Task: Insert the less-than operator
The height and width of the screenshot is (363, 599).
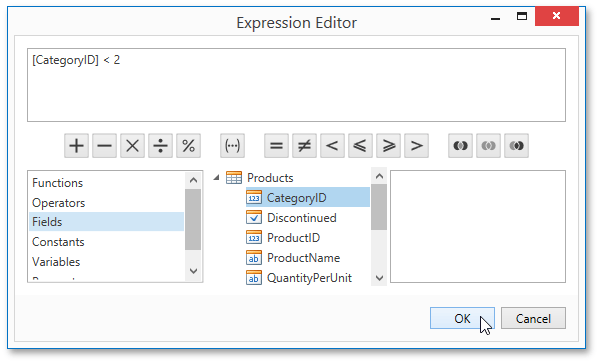Action: point(332,146)
